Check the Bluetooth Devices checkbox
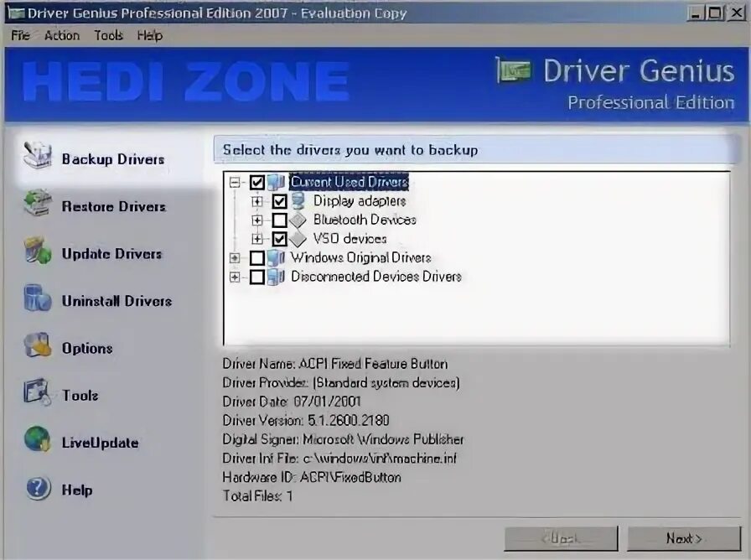The width and height of the screenshot is (751, 560). point(279,220)
